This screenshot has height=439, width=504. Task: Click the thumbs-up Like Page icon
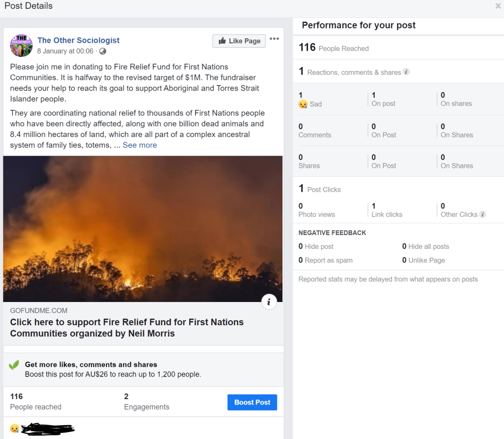pyautogui.click(x=224, y=41)
